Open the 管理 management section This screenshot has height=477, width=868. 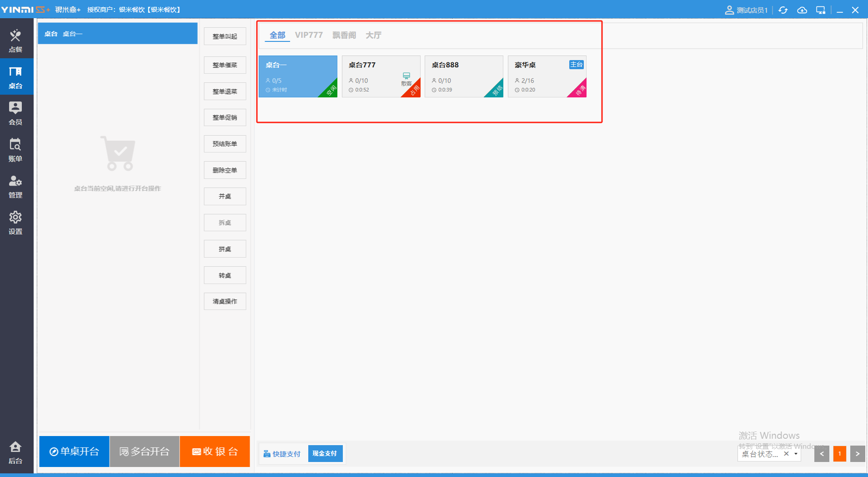[x=15, y=186]
